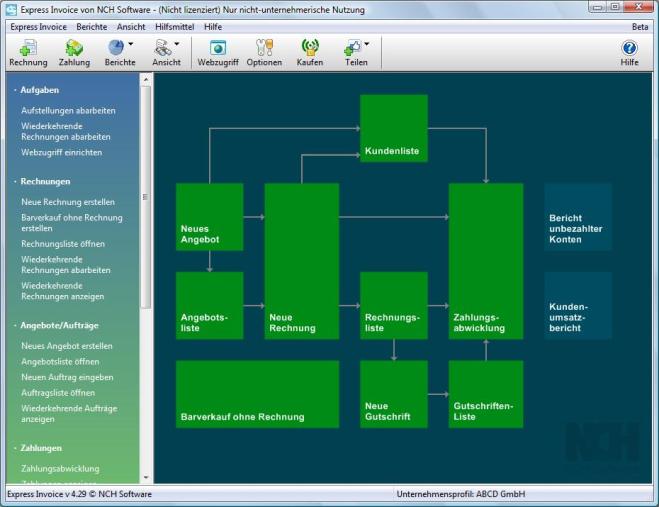Click sidebar scrollbar up arrow

[x=146, y=79]
